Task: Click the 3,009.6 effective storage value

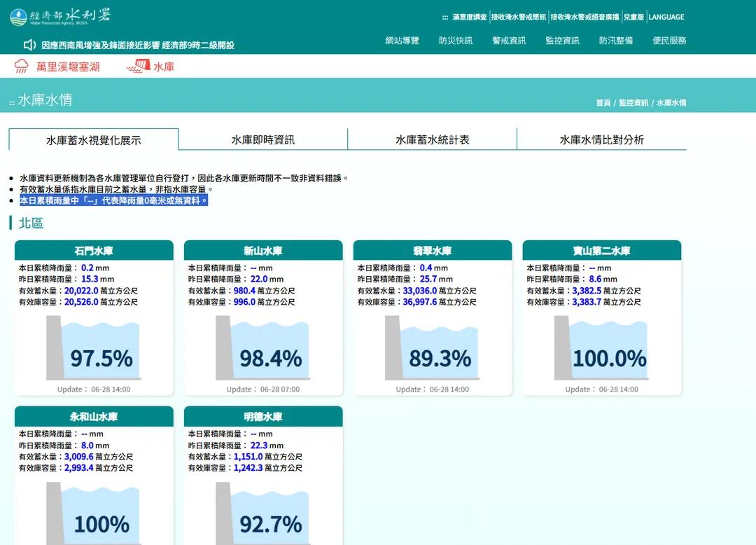Action: [x=78, y=456]
